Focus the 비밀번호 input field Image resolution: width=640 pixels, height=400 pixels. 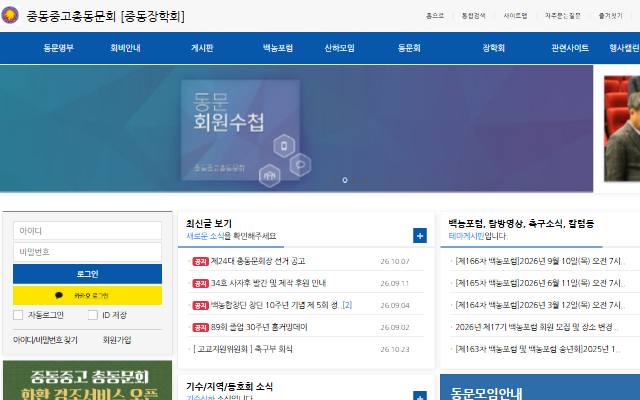[x=87, y=252]
